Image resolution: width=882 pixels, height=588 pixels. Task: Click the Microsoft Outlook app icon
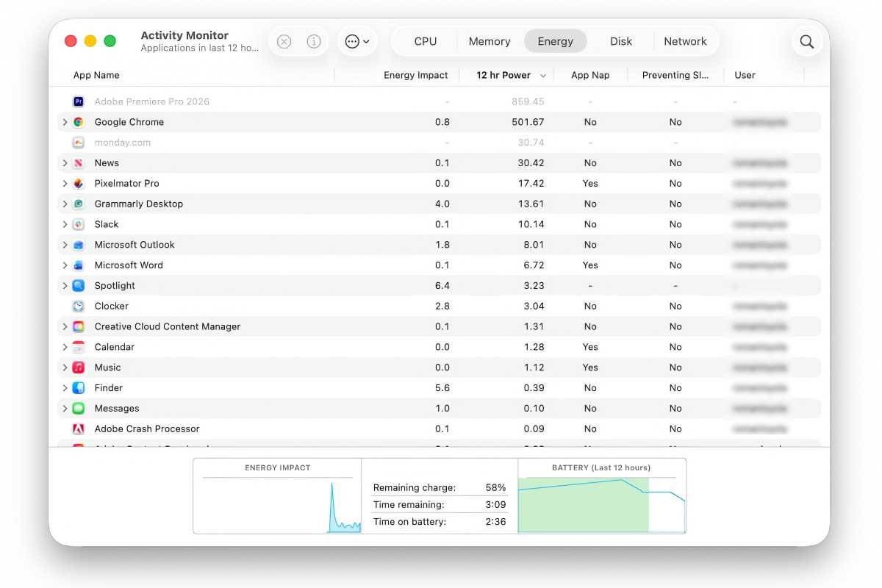pos(79,245)
